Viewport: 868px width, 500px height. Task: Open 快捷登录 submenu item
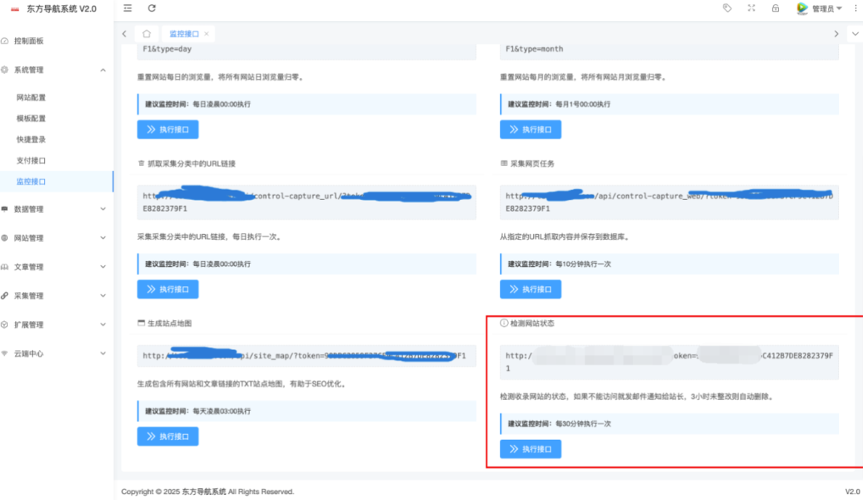(x=31, y=140)
